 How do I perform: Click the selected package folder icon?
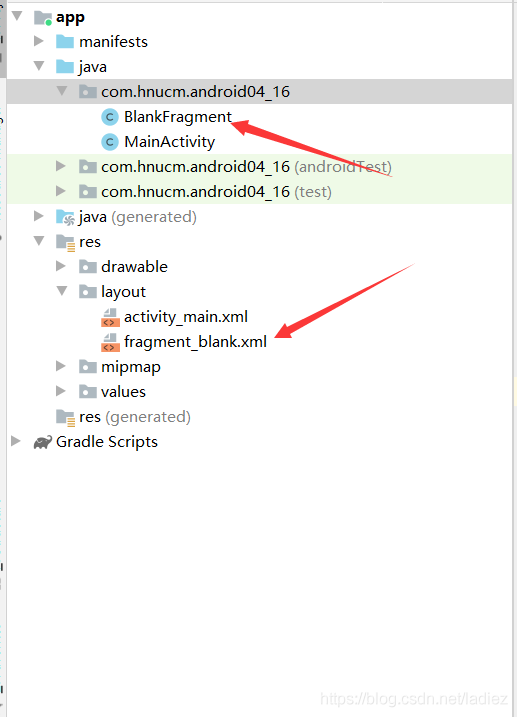coord(87,91)
